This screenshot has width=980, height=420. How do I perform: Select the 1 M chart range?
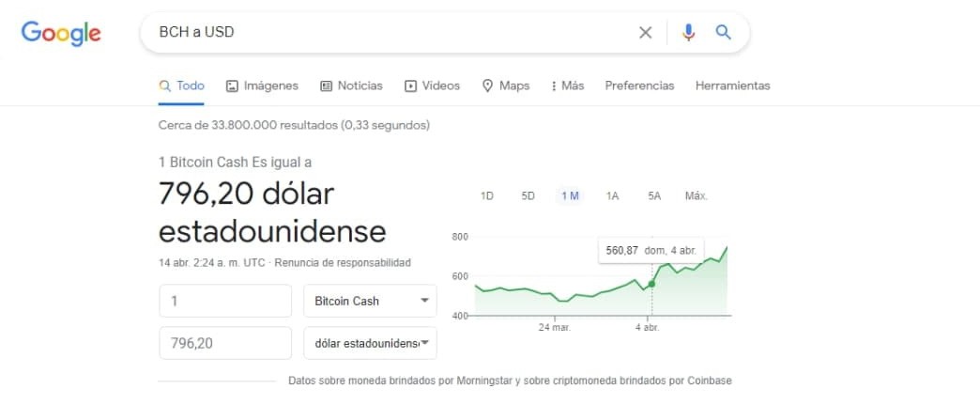point(570,196)
